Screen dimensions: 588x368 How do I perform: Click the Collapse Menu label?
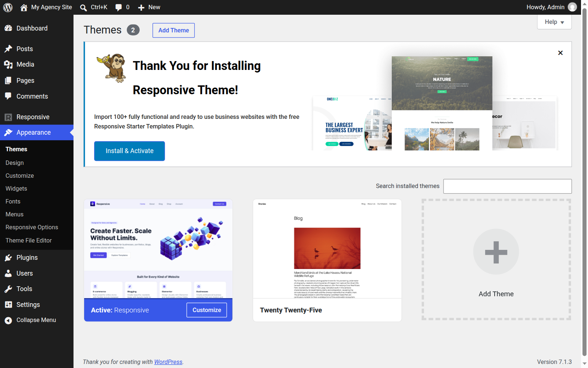coord(36,320)
